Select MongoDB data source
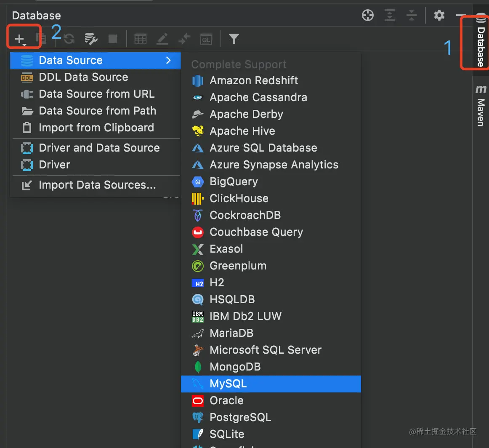489x448 pixels. pyautogui.click(x=271, y=367)
